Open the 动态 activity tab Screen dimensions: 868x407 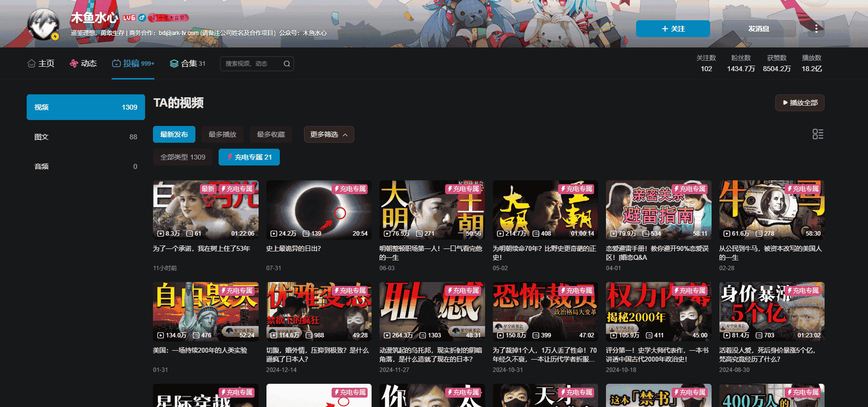click(x=83, y=64)
